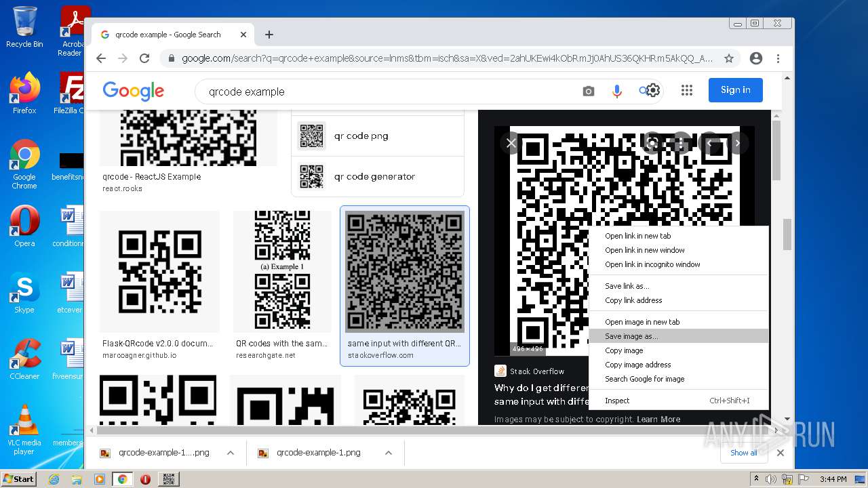Open Chrome taskbar icon

point(123,479)
